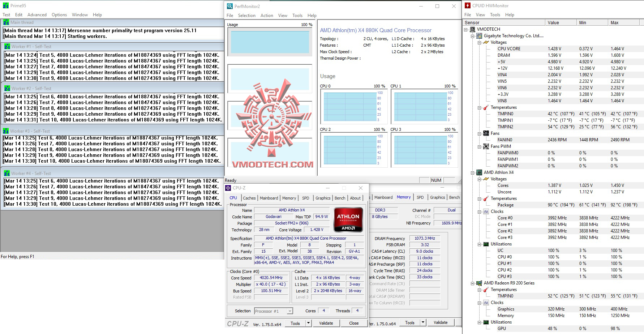
Task: Open the Processor #1 selection dropdown in CPU-Z
Action: [x=290, y=311]
